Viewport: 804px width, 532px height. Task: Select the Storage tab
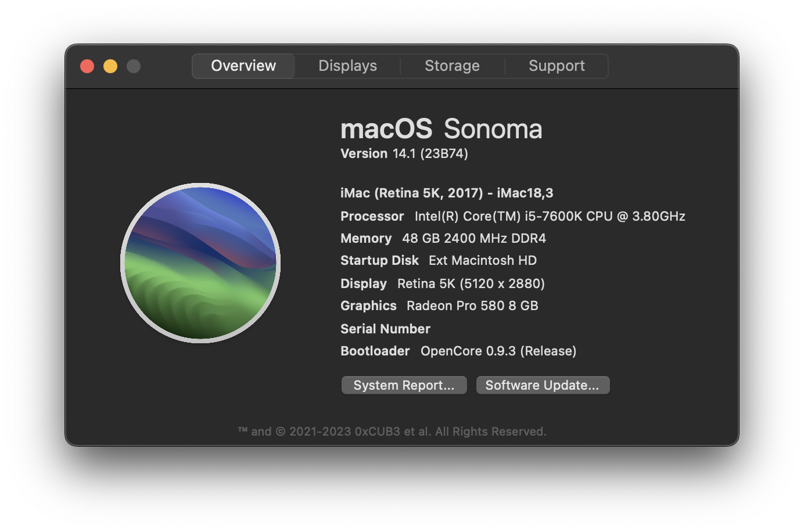coord(452,66)
